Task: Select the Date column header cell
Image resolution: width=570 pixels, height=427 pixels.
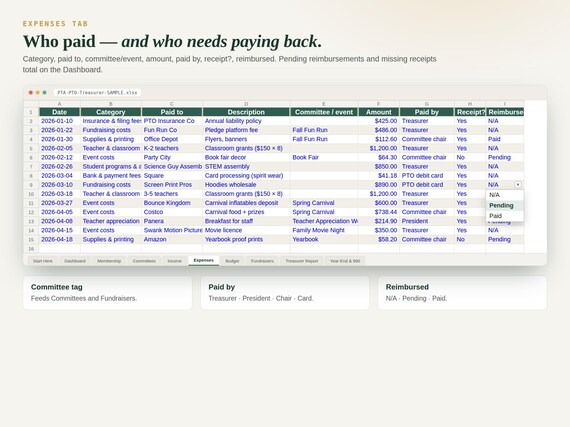Action: pos(60,112)
